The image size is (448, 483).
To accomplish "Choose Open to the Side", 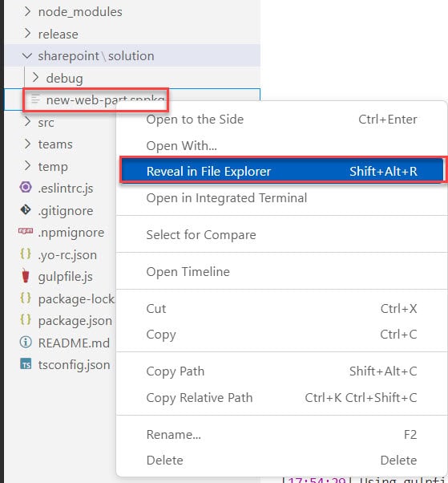I will 281,120.
